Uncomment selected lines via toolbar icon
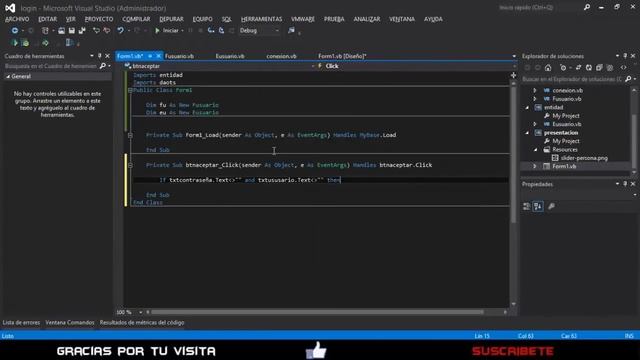This screenshot has height=360, width=640. (107, 31)
